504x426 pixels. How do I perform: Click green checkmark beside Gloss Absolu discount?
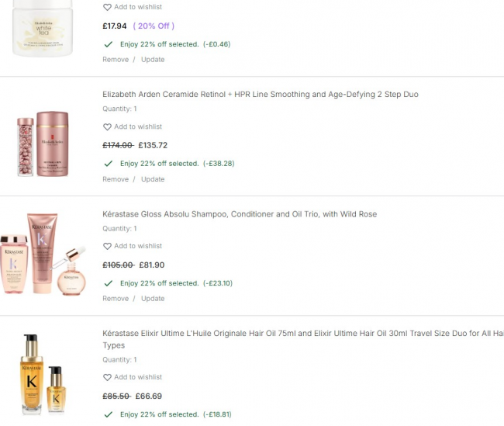(109, 283)
